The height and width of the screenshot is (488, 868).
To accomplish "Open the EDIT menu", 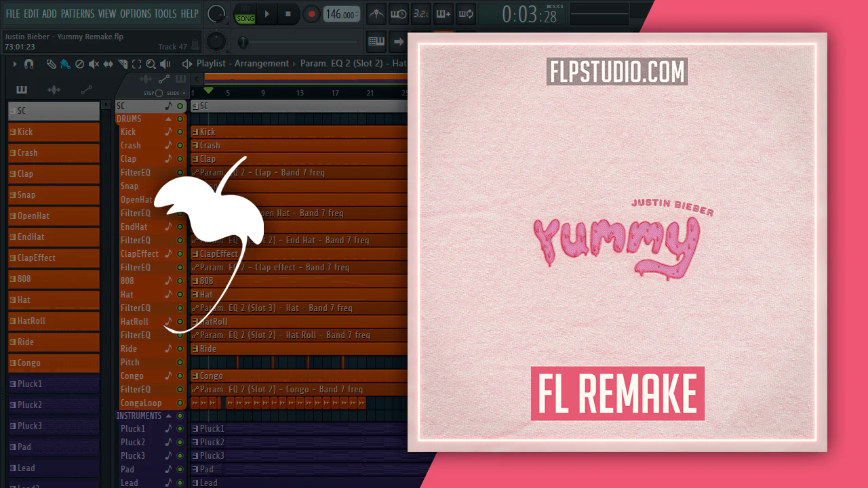I will click(x=31, y=14).
